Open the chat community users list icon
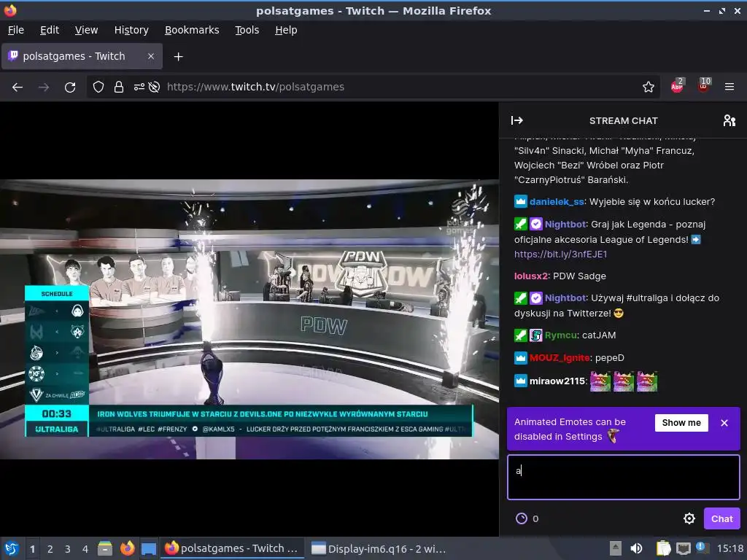The image size is (747, 560). pos(729,120)
